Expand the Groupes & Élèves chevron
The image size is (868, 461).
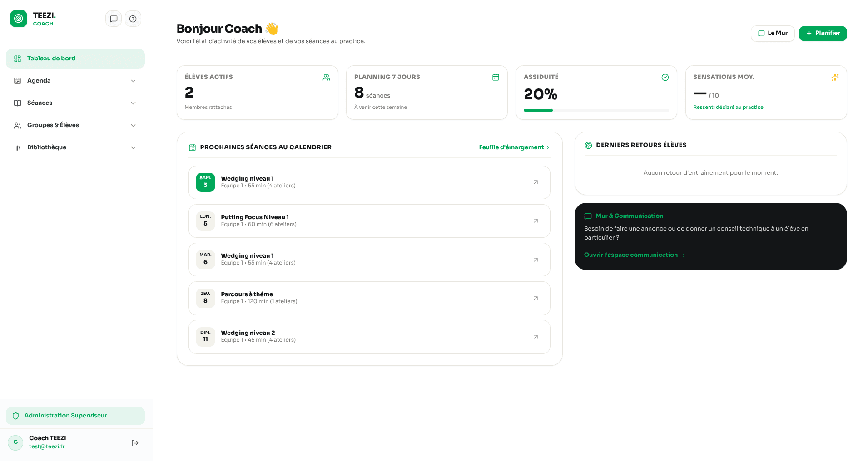(134, 125)
